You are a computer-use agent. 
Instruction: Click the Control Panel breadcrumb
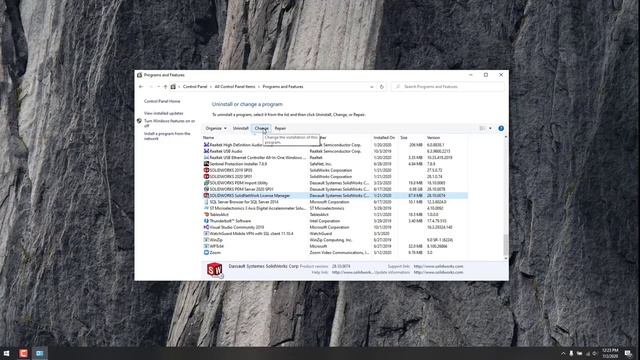click(195, 87)
